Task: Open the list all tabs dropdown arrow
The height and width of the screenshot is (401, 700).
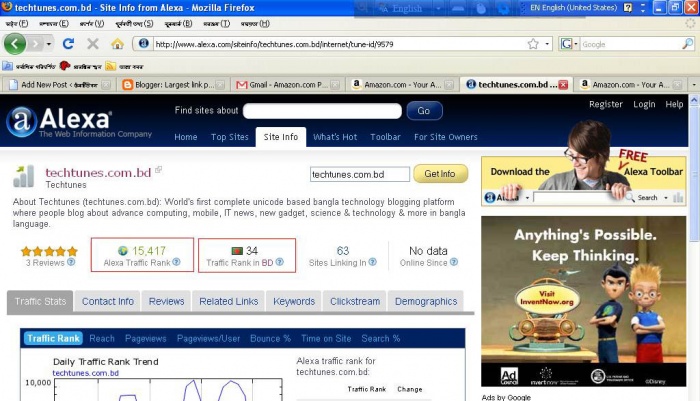Action: (694, 84)
